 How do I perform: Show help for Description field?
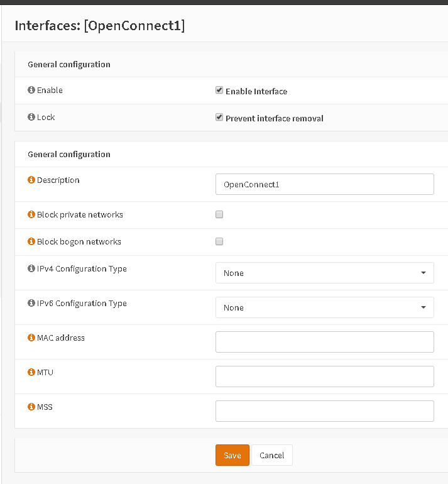(x=31, y=180)
